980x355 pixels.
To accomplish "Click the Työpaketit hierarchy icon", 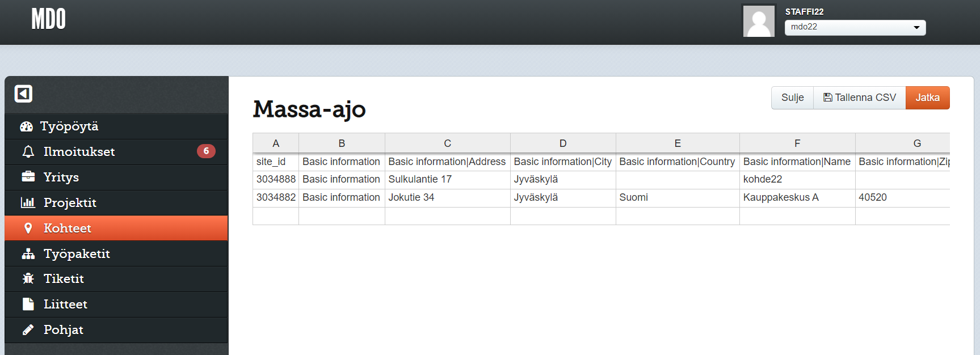I will [x=28, y=253].
